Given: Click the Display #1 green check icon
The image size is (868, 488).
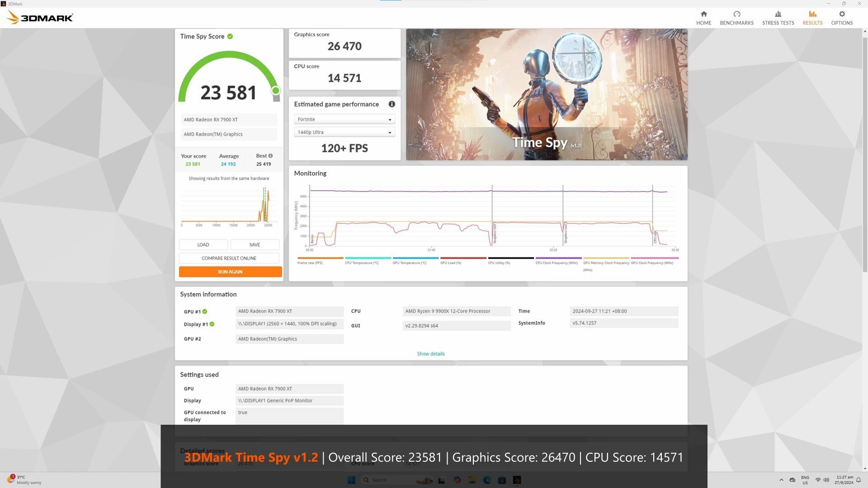Looking at the screenshot, I should (x=212, y=324).
